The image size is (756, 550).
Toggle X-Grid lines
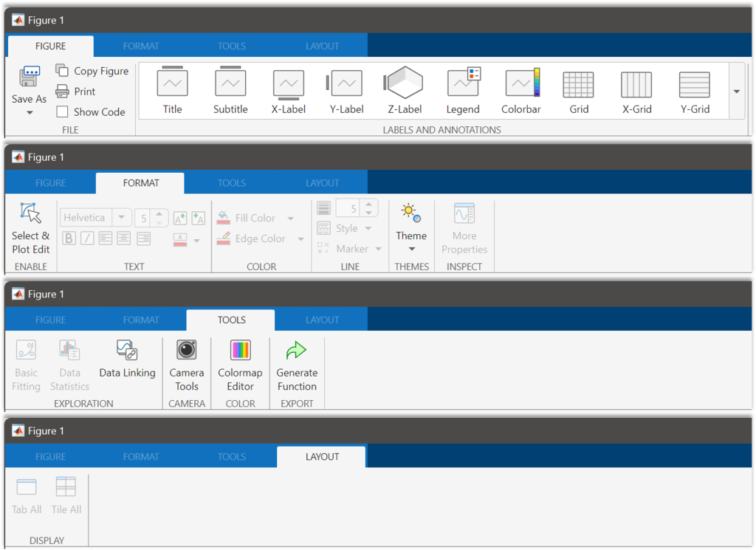pos(636,90)
